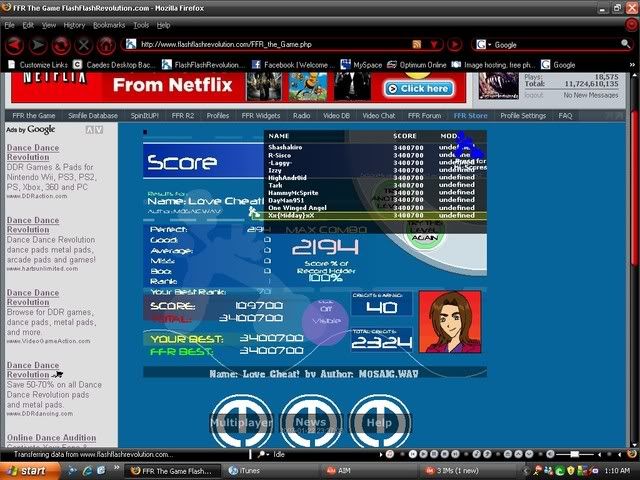This screenshot has height=480, width=640.
Task: Click the Home icon in navigation bar
Action: tap(107, 44)
